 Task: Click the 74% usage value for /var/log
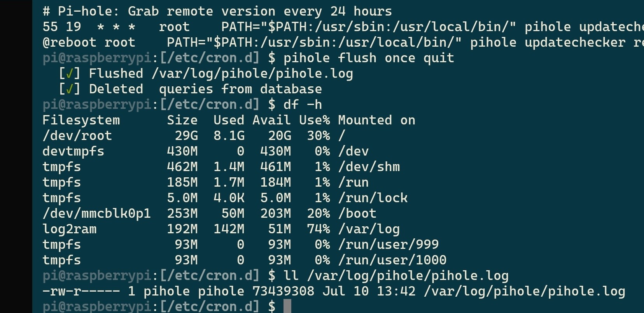coord(318,229)
